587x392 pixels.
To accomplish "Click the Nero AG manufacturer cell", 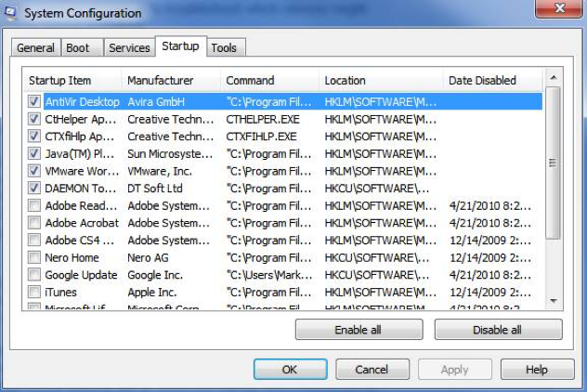I will pos(148,257).
